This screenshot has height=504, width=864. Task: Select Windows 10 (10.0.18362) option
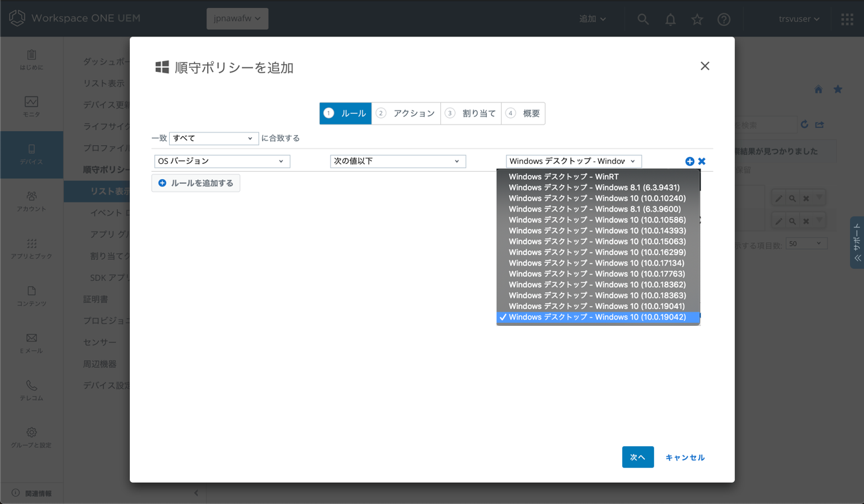(598, 285)
